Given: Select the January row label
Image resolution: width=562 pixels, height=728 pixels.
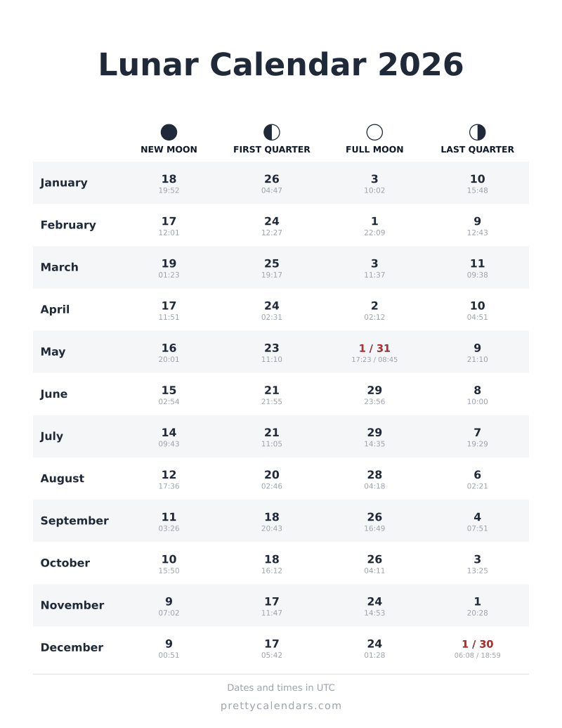Looking at the screenshot, I should pyautogui.click(x=64, y=183).
